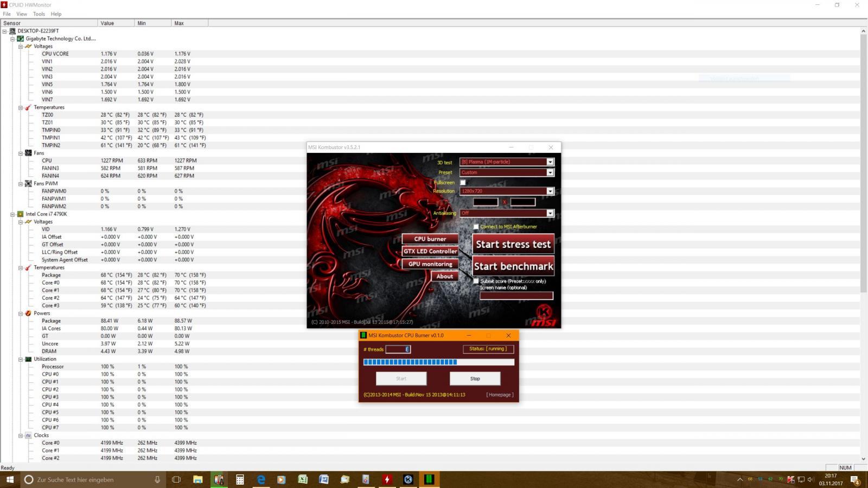Collapse the Fans group

(x=21, y=153)
